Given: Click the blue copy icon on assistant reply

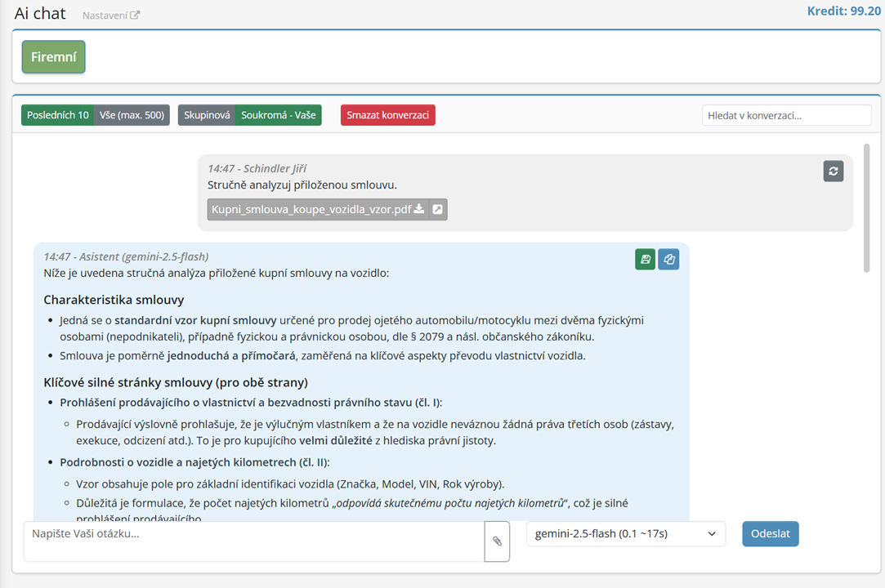Looking at the screenshot, I should (668, 259).
